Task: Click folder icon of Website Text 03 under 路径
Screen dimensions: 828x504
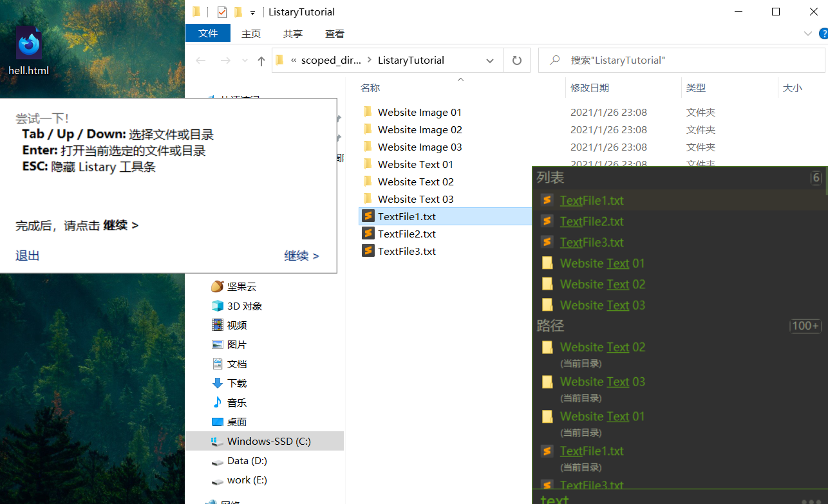Action: (547, 382)
